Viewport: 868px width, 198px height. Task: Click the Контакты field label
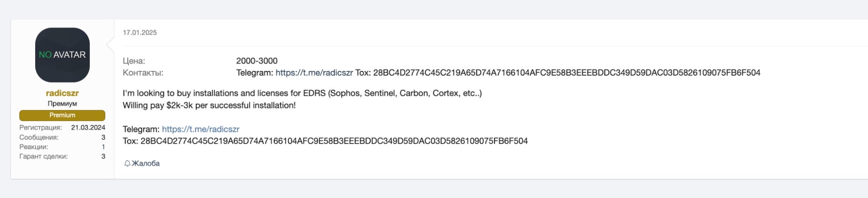(x=143, y=73)
